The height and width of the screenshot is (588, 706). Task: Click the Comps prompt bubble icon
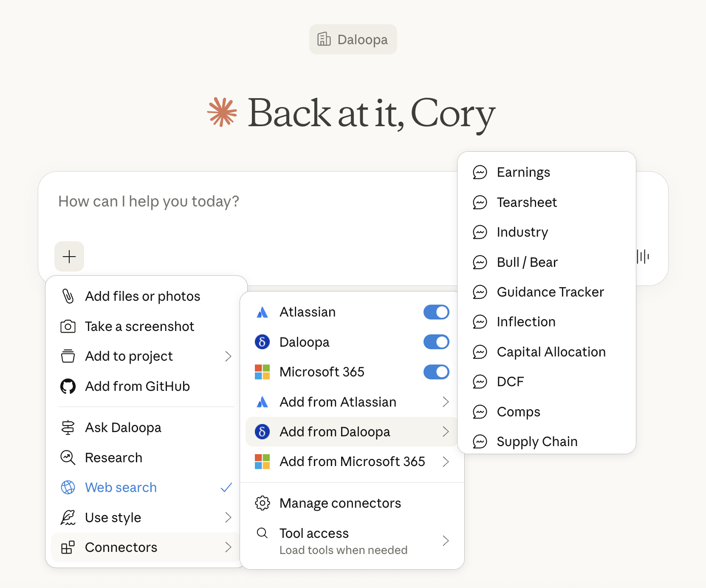pyautogui.click(x=480, y=412)
